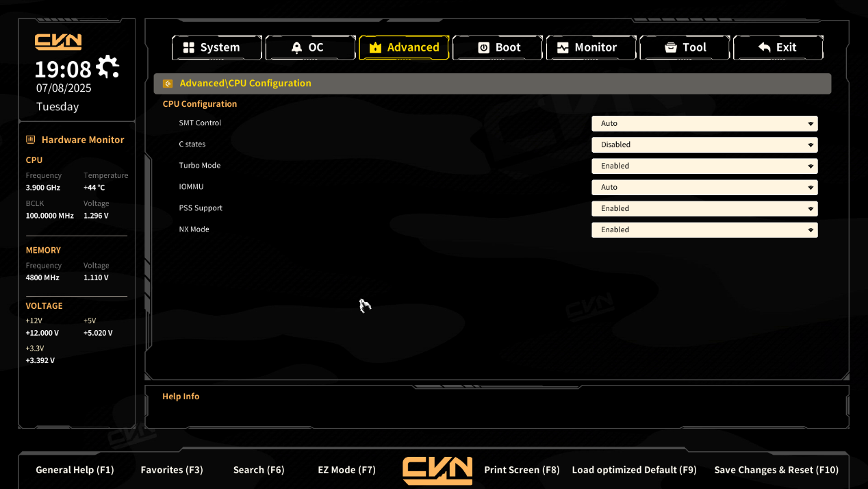Screen dimensions: 868x489
Task: Click the settings gear icon beside the clock
Action: 107,67
